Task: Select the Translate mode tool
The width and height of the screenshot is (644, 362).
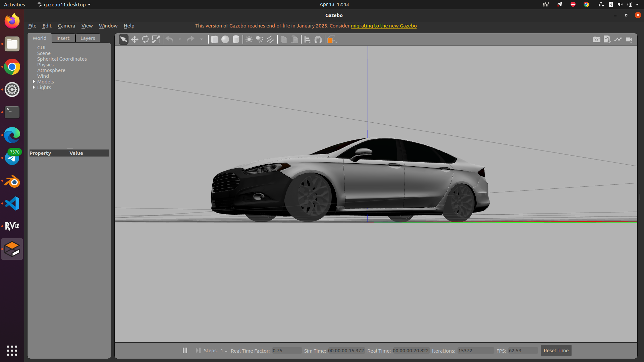Action: tap(135, 40)
